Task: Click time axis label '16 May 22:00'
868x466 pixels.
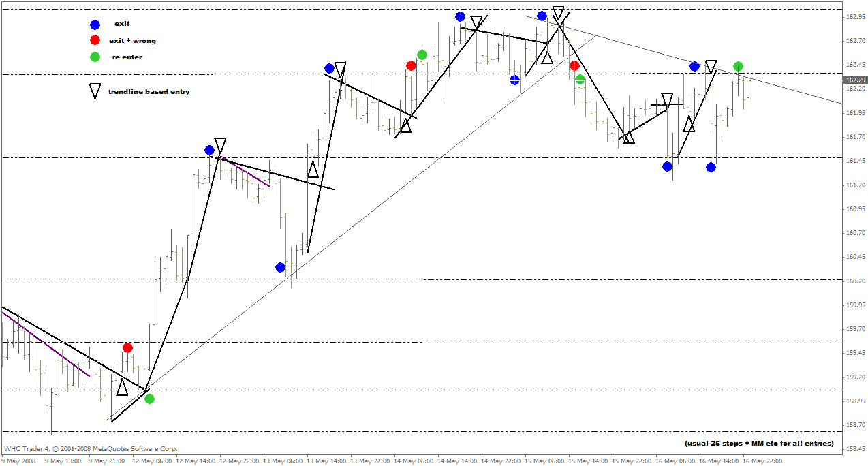Action: pos(762,461)
